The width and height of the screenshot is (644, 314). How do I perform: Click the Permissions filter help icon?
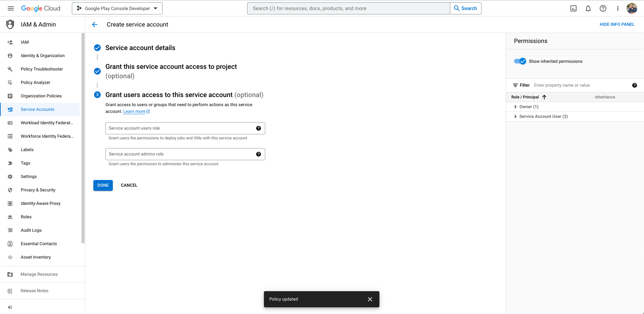(x=635, y=85)
